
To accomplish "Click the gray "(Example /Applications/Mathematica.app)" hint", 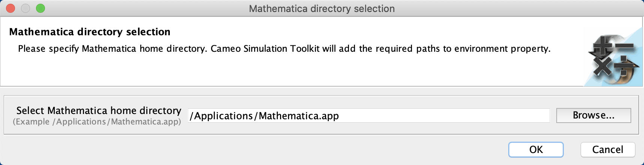I will tap(97, 122).
